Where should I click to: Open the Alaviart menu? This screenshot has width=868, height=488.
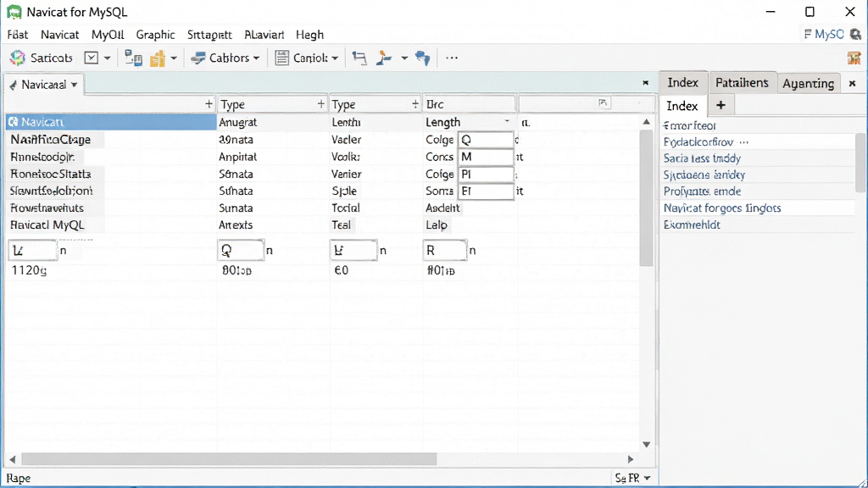pos(264,34)
